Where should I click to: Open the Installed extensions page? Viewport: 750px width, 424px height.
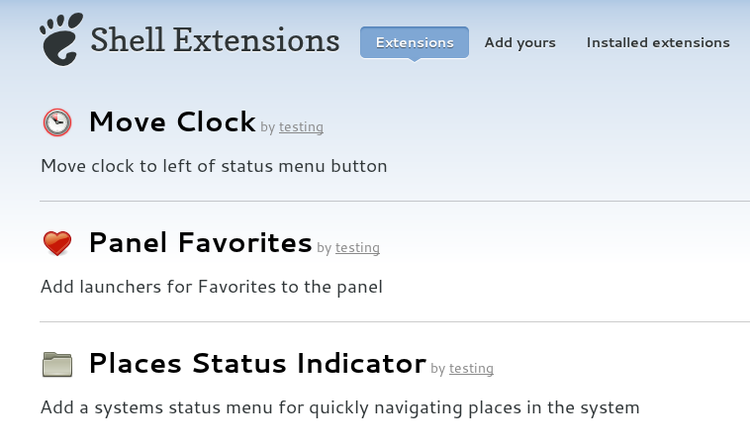[658, 42]
